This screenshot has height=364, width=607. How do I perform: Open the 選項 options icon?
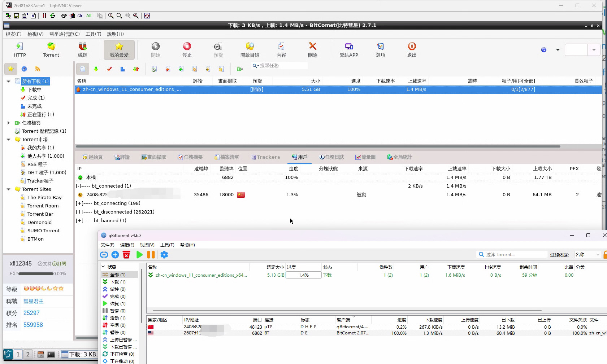[381, 49]
